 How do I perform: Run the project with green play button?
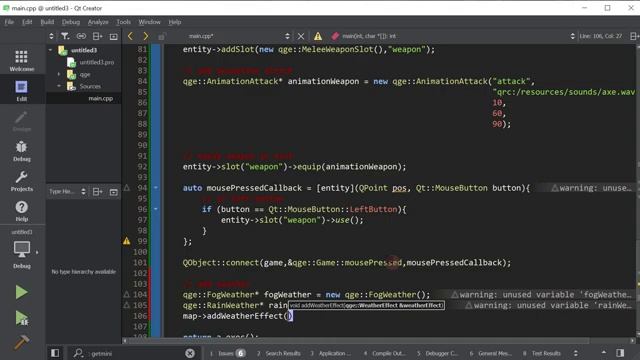(22, 292)
